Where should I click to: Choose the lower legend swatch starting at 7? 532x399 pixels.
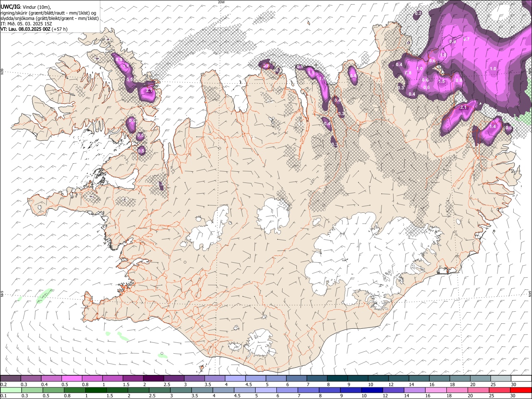click(x=308, y=390)
